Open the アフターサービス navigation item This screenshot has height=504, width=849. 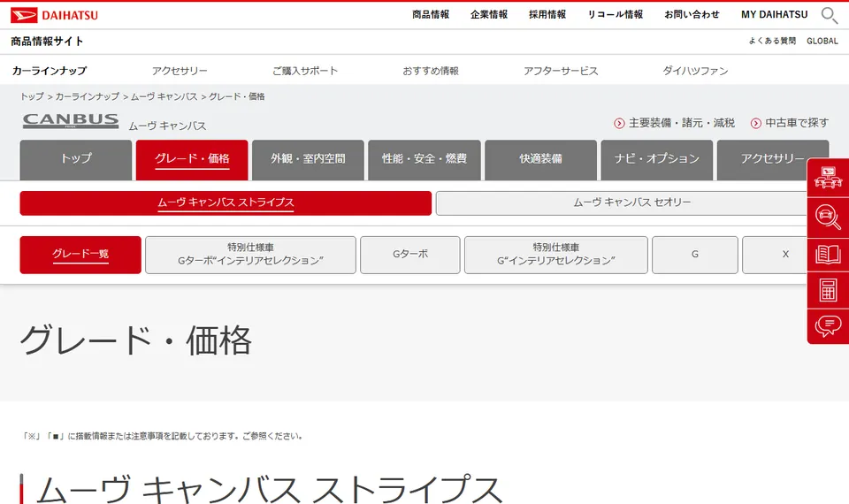click(561, 71)
